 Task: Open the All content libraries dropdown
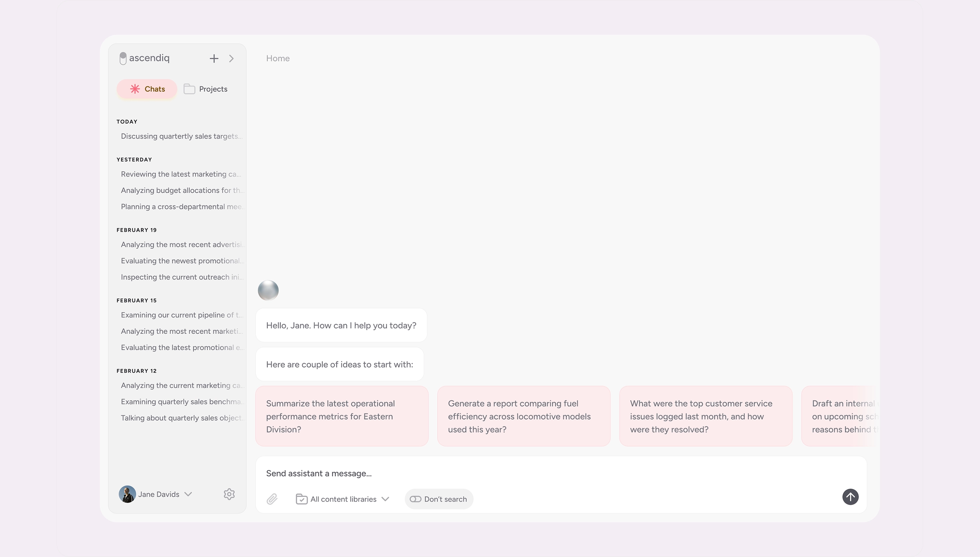[343, 499]
